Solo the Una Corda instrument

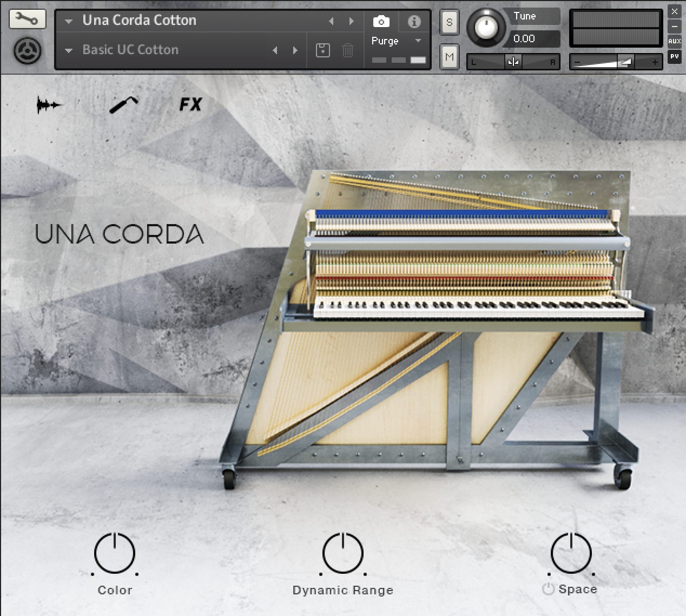click(x=449, y=22)
